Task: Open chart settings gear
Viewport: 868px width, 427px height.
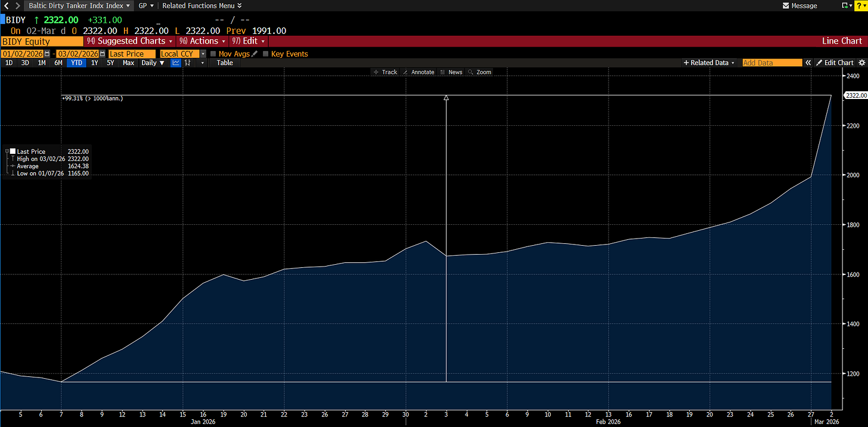Action: (862, 63)
